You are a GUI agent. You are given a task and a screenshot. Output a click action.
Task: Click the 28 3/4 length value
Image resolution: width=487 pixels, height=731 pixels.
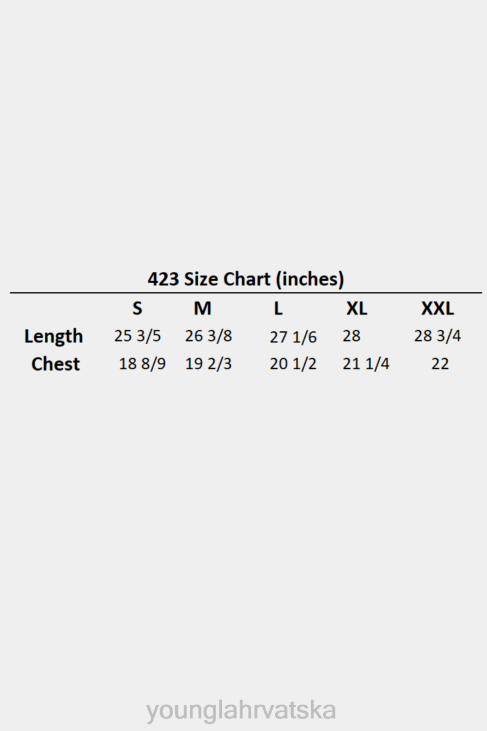click(x=437, y=336)
